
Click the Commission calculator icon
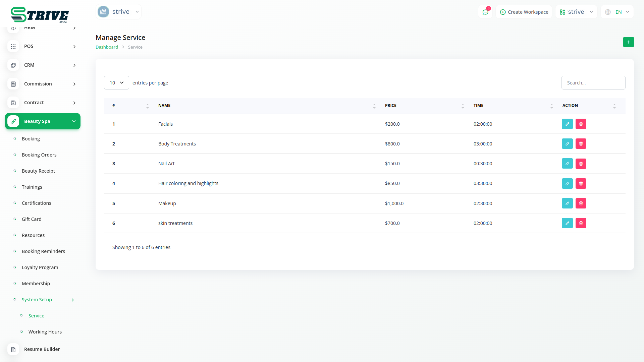point(13,84)
